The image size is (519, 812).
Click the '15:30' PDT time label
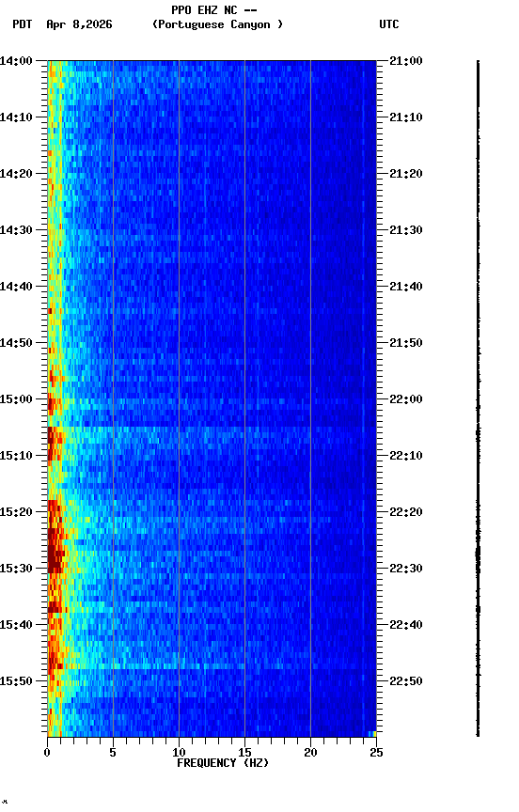tap(16, 569)
